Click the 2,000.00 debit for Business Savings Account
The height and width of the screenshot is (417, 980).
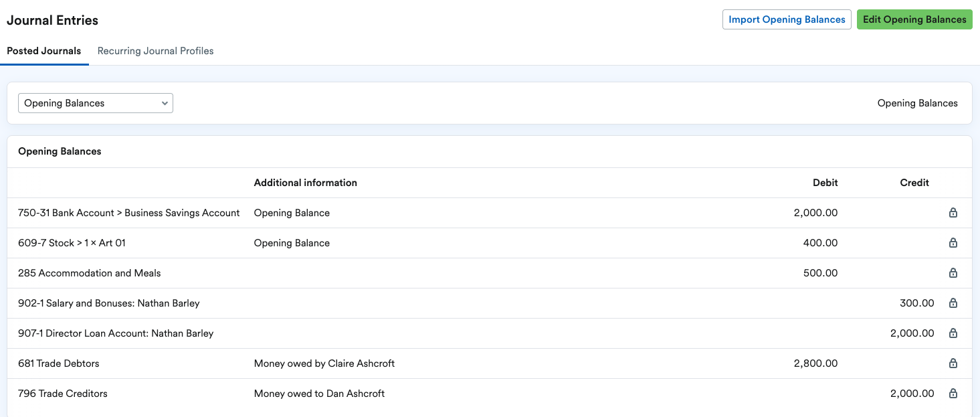815,213
